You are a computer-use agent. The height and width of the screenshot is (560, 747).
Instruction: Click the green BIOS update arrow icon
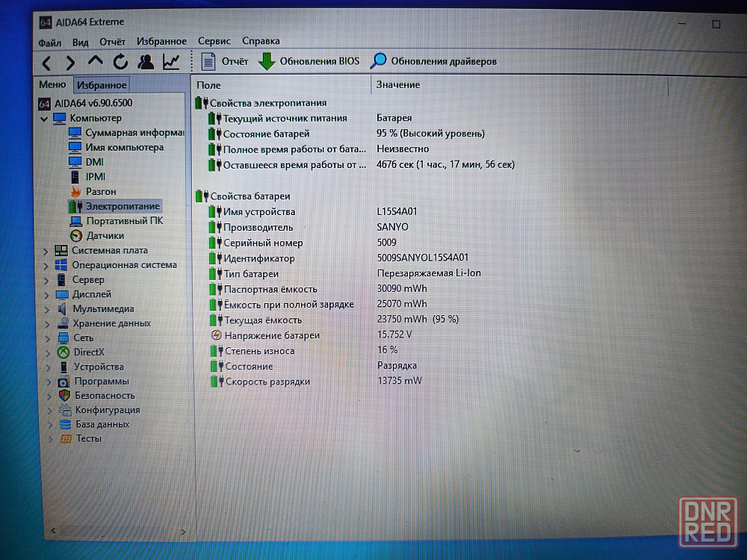click(267, 61)
